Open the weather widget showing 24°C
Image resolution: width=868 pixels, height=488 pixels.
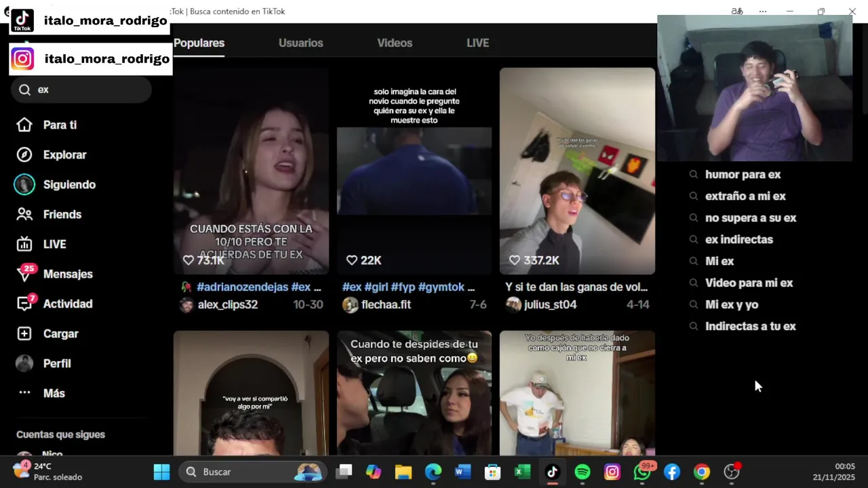(47, 471)
